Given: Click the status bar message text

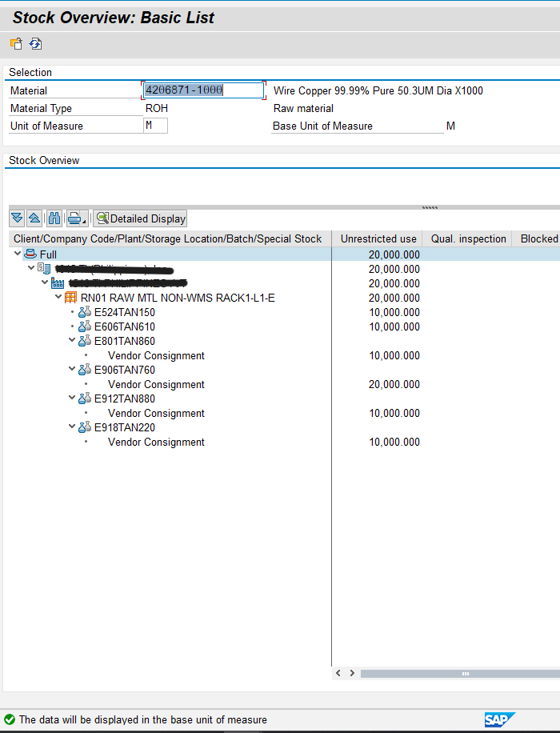Looking at the screenshot, I should (x=143, y=719).
